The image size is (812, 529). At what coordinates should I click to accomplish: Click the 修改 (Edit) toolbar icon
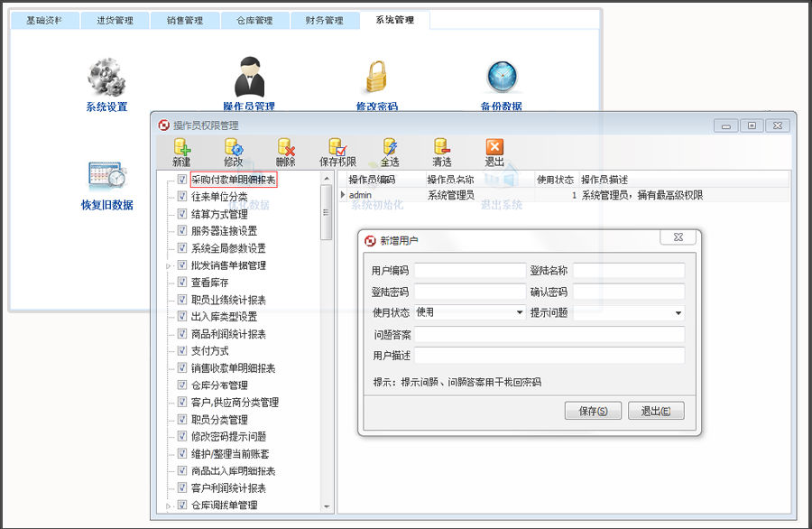pyautogui.click(x=234, y=147)
